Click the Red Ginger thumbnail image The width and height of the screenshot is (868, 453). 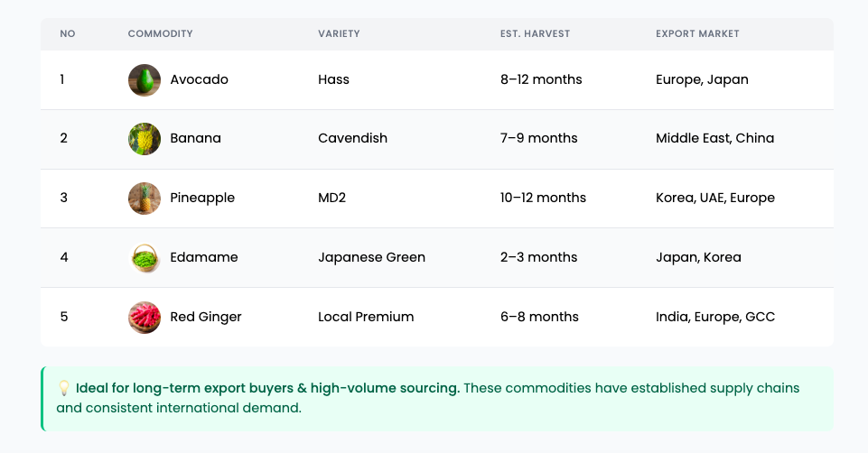(145, 317)
